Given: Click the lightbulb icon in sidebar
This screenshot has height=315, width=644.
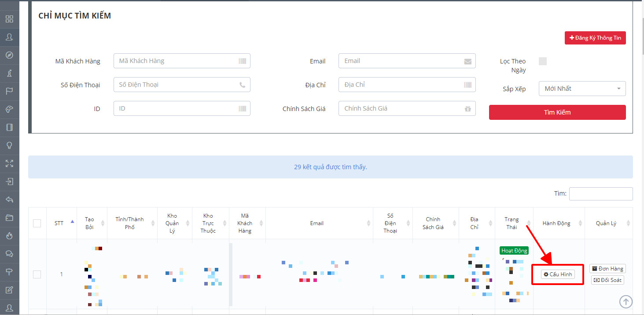Looking at the screenshot, I should (x=9, y=145).
